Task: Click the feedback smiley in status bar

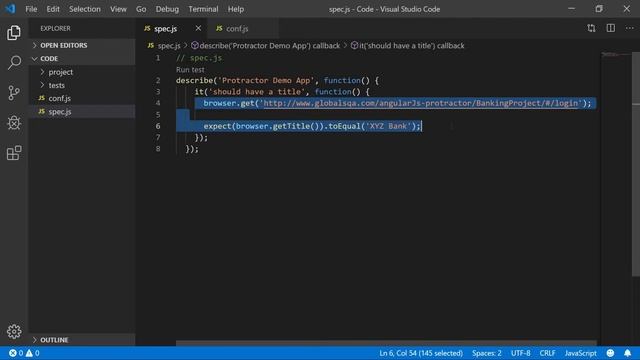Action: point(610,353)
